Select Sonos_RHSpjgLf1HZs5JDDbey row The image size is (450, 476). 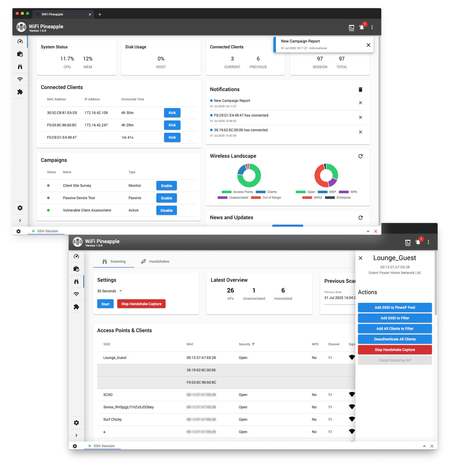(226, 407)
